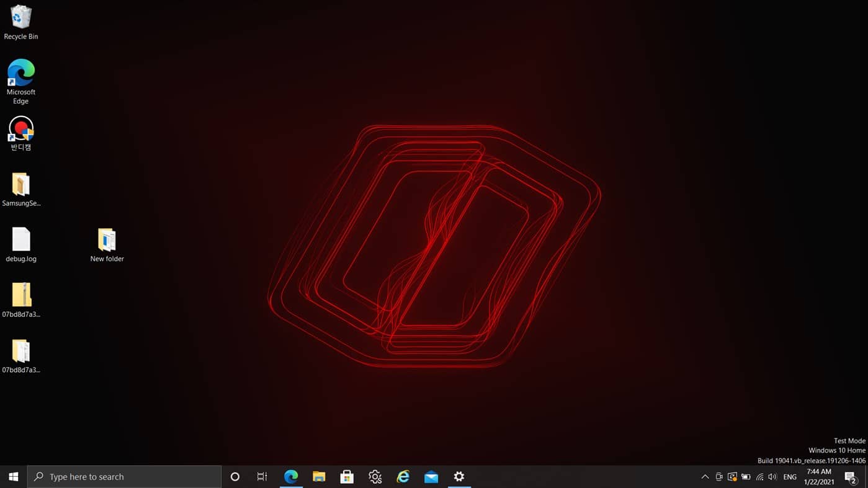Open the Wi-Fi network flyout
The image size is (868, 488).
point(759,477)
